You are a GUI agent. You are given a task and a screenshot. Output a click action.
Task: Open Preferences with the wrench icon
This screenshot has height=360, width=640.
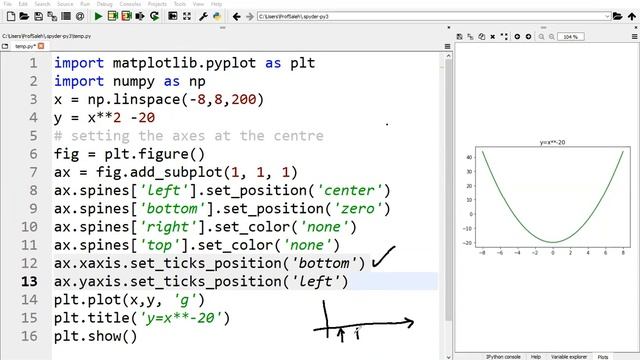203,16
